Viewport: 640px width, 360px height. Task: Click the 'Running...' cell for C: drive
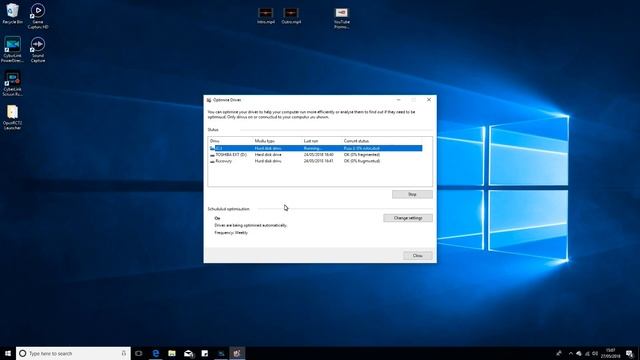pyautogui.click(x=313, y=148)
